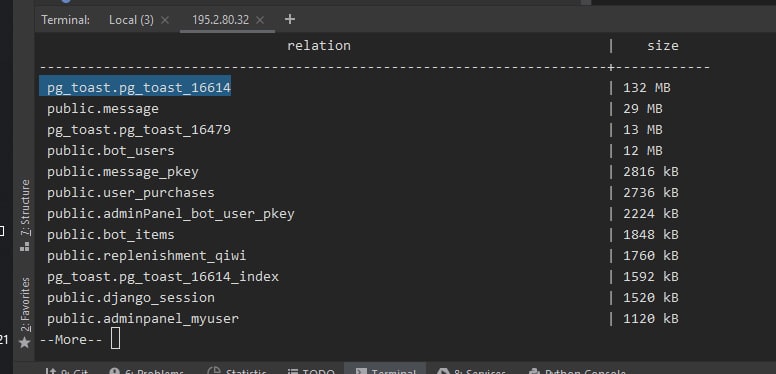776x374 pixels.
Task: Switch to the Local (3) terminal tab
Action: click(131, 20)
